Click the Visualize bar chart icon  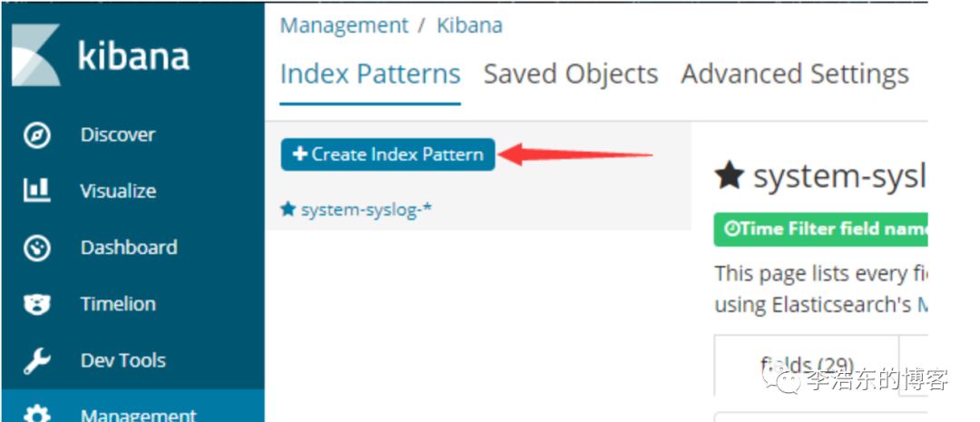click(x=37, y=191)
